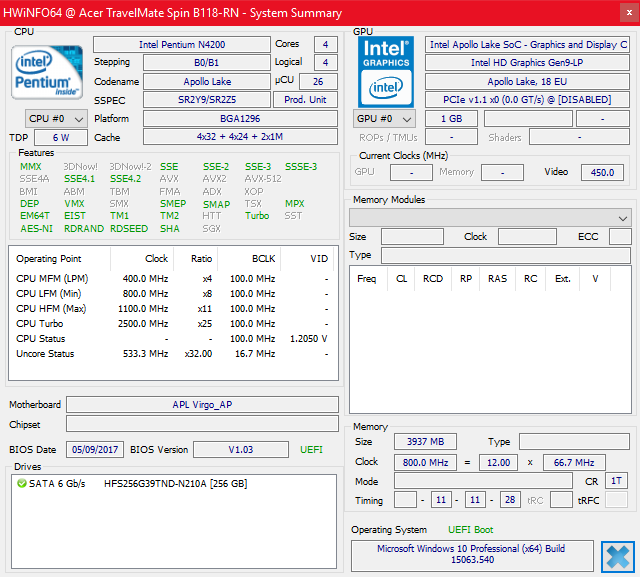Image resolution: width=640 pixels, height=577 pixels.
Task: Click the Intel HD Graphics Gen9-LP field
Action: 526,63
